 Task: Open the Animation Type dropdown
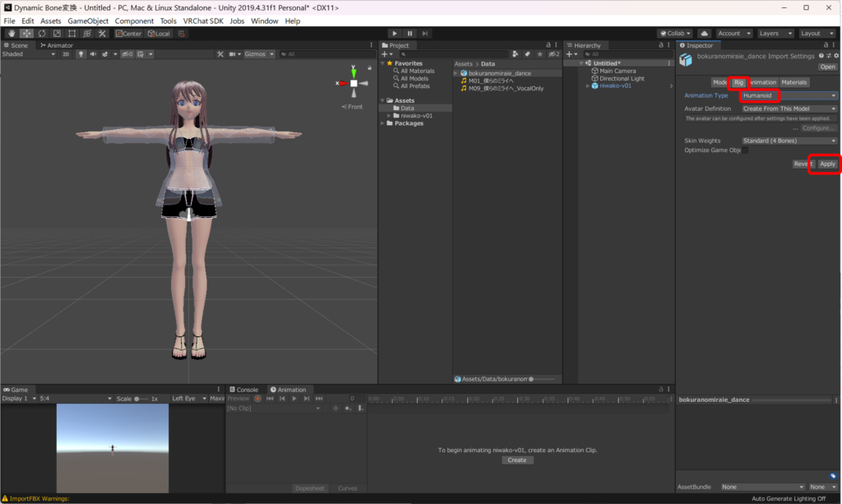(789, 96)
